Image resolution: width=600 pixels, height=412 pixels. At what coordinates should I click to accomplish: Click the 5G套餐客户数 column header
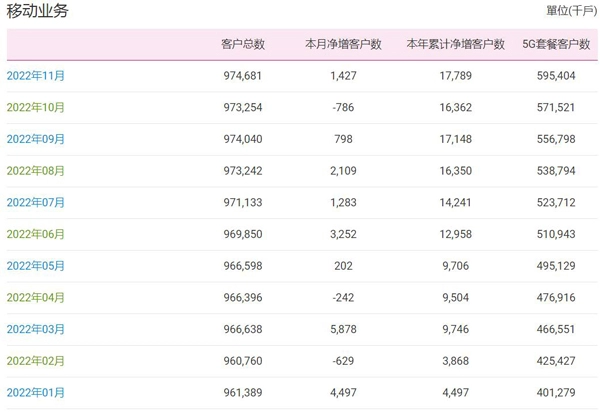click(555, 44)
